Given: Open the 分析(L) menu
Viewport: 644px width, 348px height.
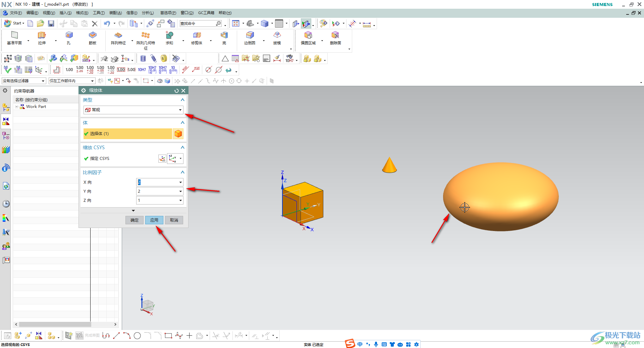Looking at the screenshot, I should 148,13.
